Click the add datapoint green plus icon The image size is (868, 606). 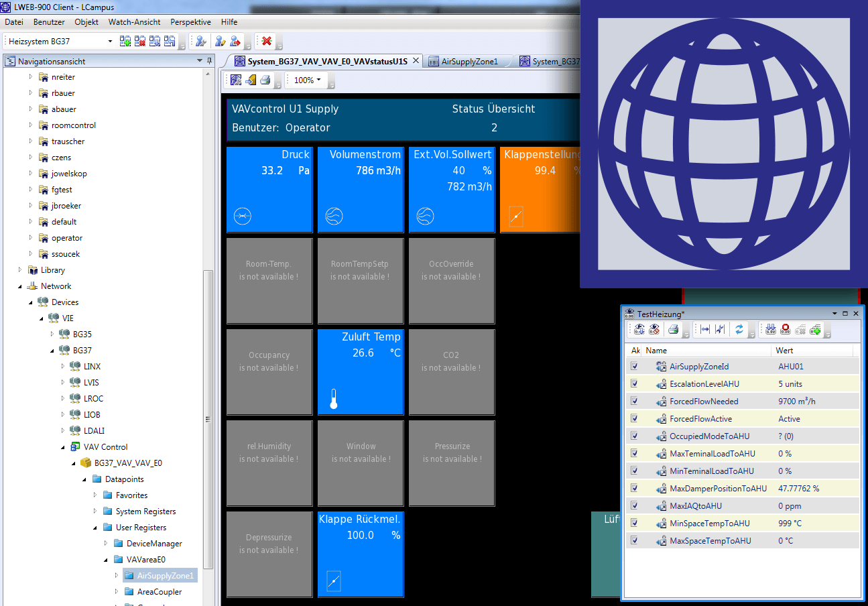(x=816, y=329)
